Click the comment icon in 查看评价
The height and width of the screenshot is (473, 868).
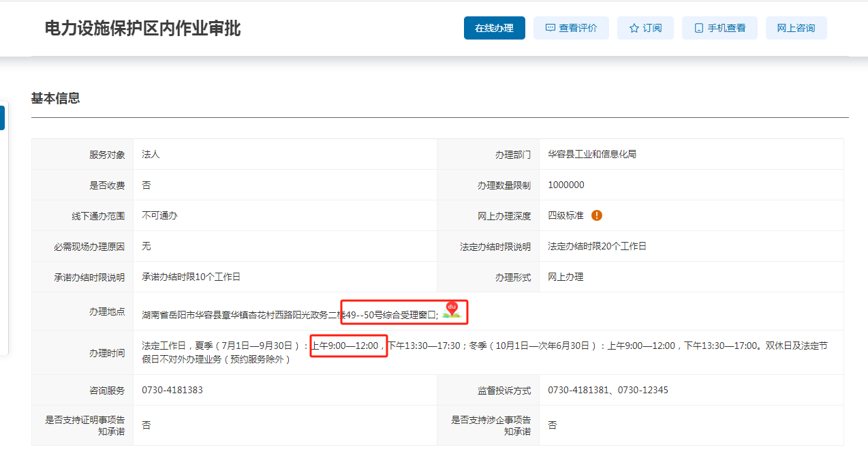click(x=551, y=29)
